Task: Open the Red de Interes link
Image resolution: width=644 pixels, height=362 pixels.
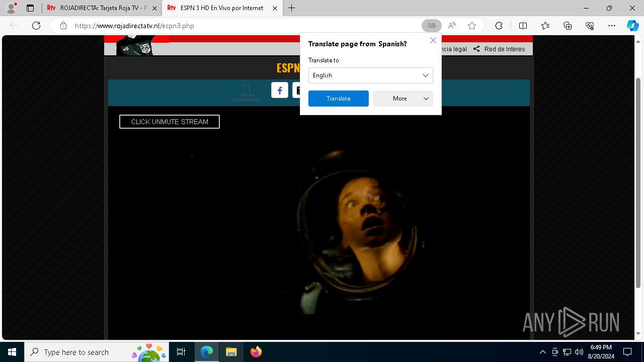Action: (x=505, y=49)
